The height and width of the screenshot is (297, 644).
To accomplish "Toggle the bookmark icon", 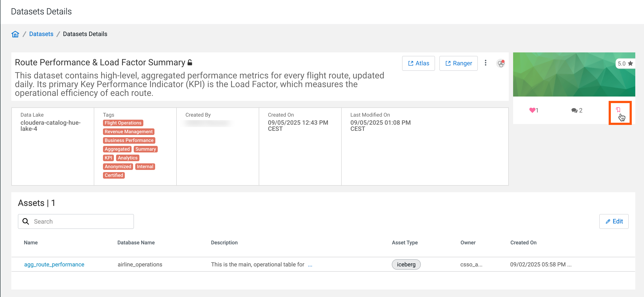I will pos(618,110).
